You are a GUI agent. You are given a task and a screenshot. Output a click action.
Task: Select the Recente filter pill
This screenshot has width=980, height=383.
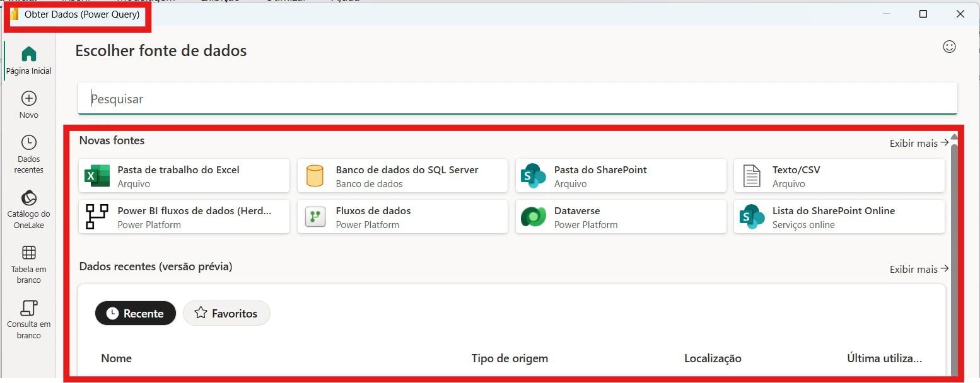coord(136,313)
